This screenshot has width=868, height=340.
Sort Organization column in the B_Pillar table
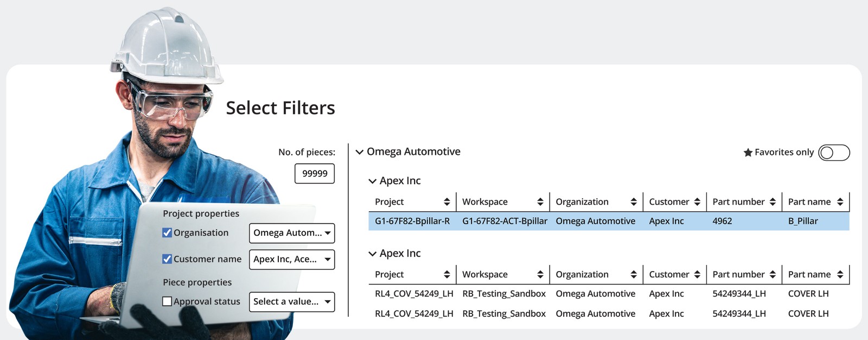point(633,202)
